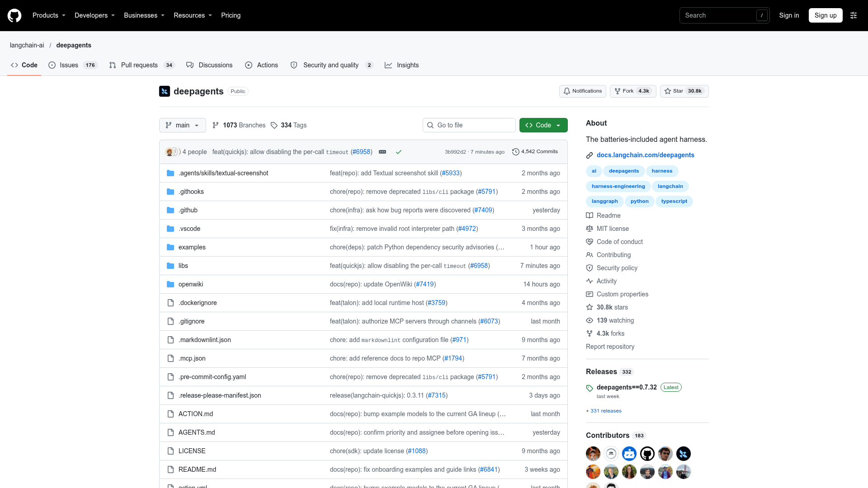Screen dimensions: 868x488
Task: Click the Notifications button
Action: (582, 91)
